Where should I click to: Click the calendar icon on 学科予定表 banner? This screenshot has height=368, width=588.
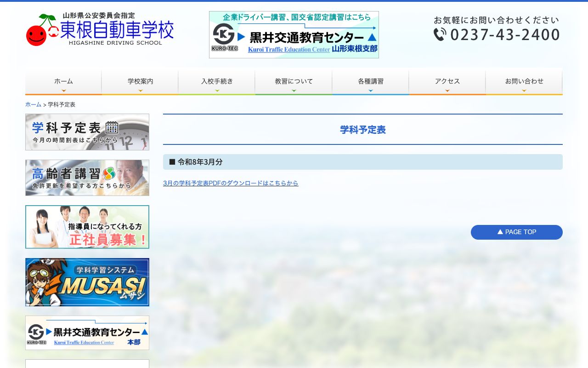point(112,128)
